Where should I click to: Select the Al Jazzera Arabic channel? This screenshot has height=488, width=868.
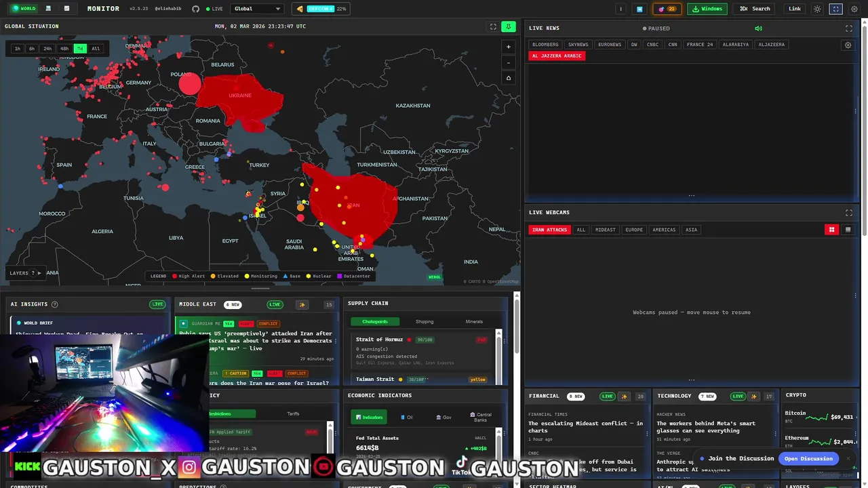pos(557,56)
